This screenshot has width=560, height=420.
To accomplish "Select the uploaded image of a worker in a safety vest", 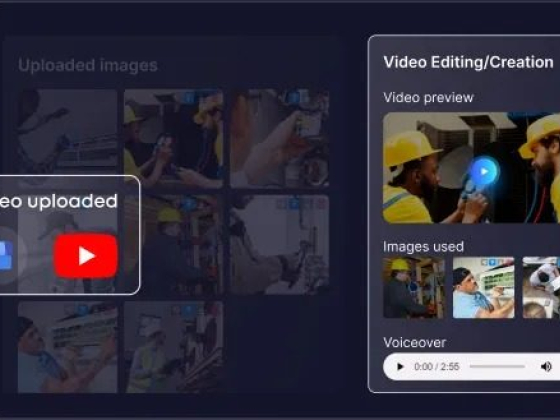I will (174, 347).
